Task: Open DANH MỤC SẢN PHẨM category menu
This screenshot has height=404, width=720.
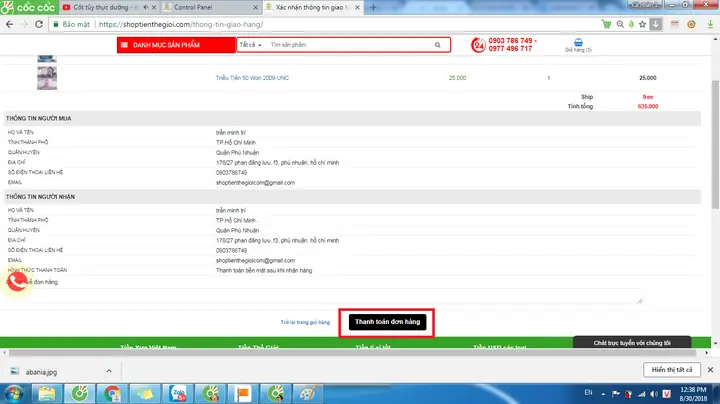Action: 176,45
